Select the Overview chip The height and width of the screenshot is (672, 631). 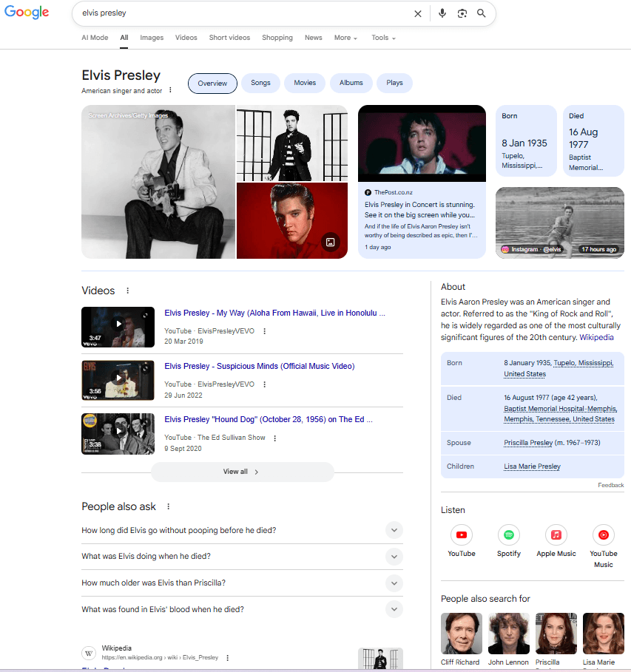coord(212,83)
